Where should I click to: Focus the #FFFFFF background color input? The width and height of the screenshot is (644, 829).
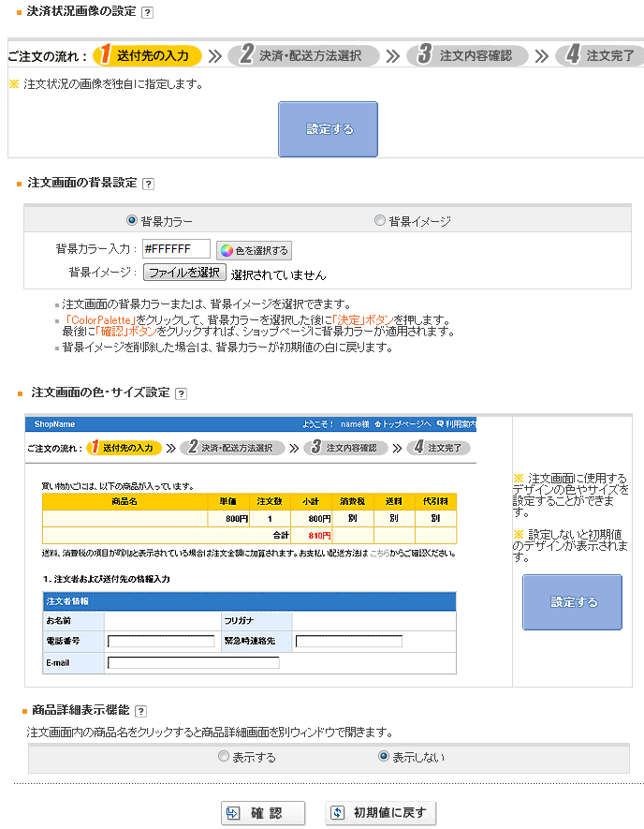tap(176, 249)
